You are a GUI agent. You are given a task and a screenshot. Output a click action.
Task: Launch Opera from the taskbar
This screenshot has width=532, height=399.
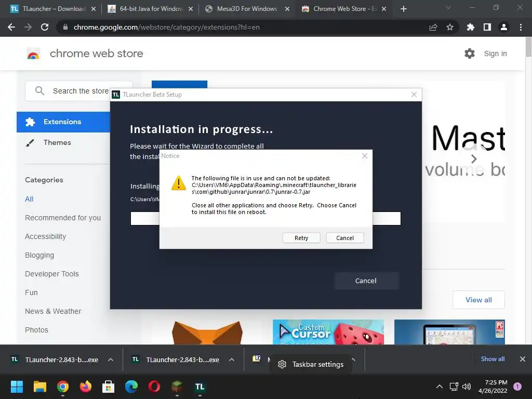pyautogui.click(x=154, y=387)
